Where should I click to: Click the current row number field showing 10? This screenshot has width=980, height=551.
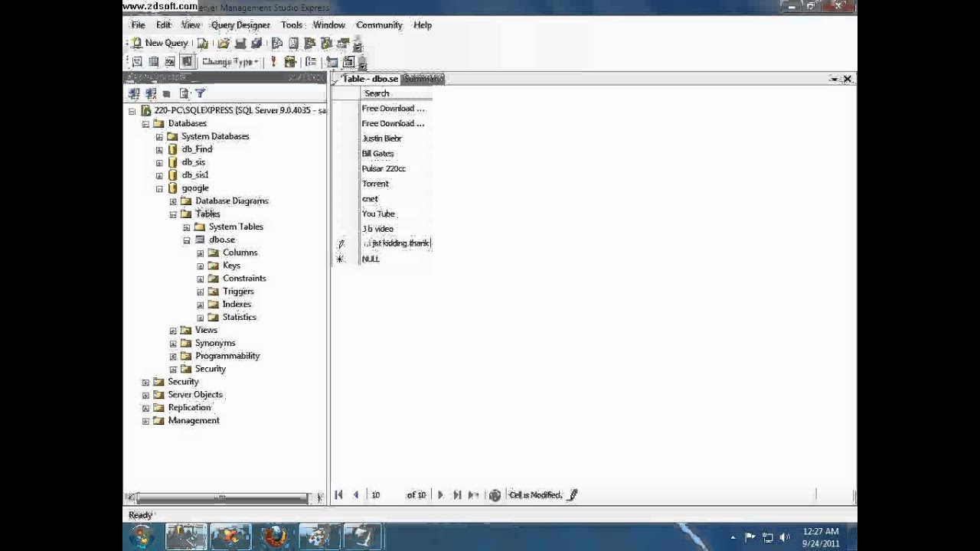(385, 495)
